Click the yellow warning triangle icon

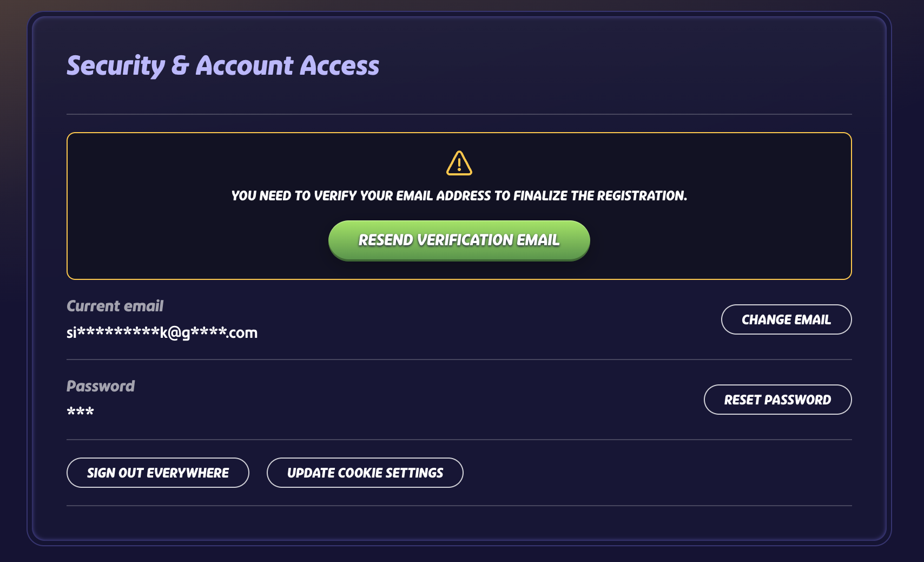point(459,163)
